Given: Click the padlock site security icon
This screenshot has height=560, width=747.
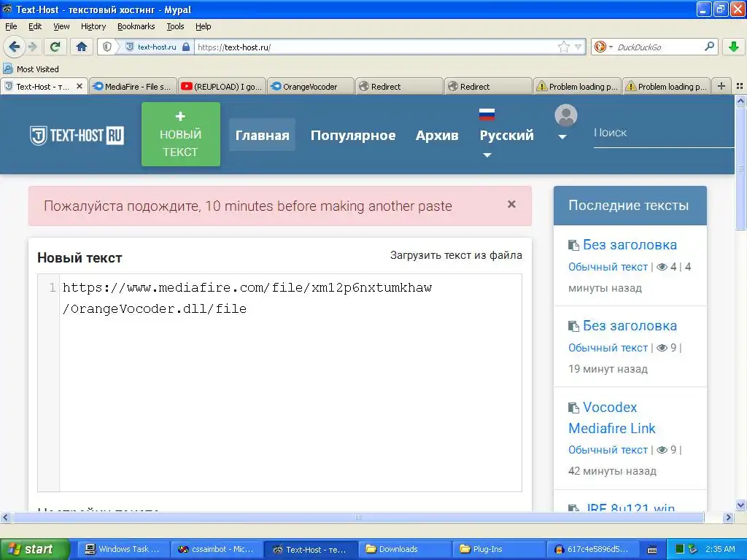Looking at the screenshot, I should click(x=186, y=47).
